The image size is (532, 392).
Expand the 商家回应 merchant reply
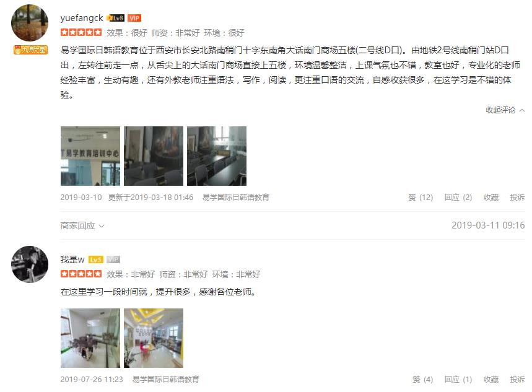pos(82,225)
